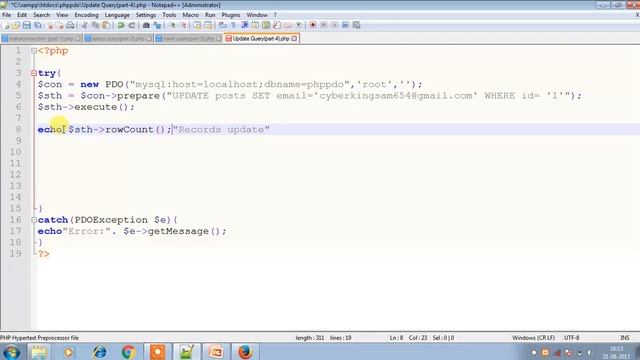Open the Encoding menu
Screen dimensions: 640x360
point(86,15)
